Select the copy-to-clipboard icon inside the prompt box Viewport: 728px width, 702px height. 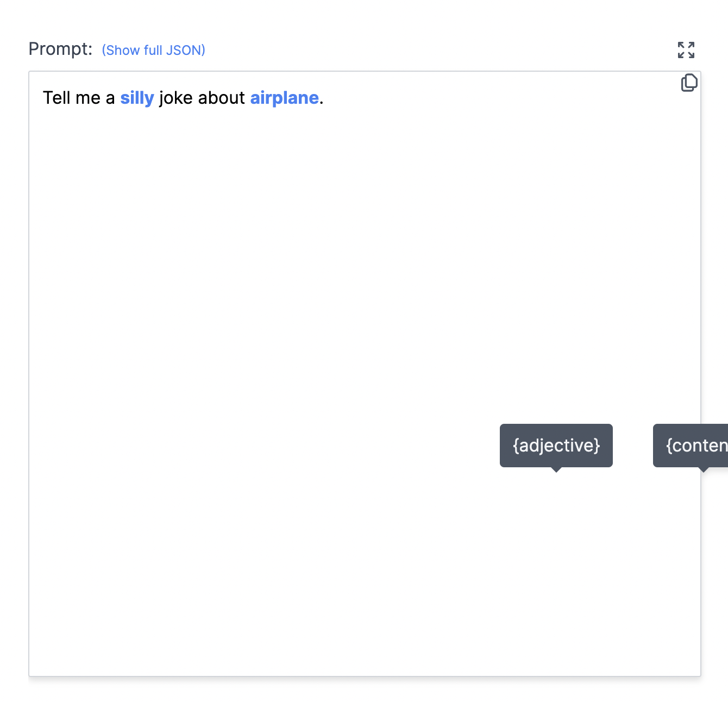(x=689, y=83)
